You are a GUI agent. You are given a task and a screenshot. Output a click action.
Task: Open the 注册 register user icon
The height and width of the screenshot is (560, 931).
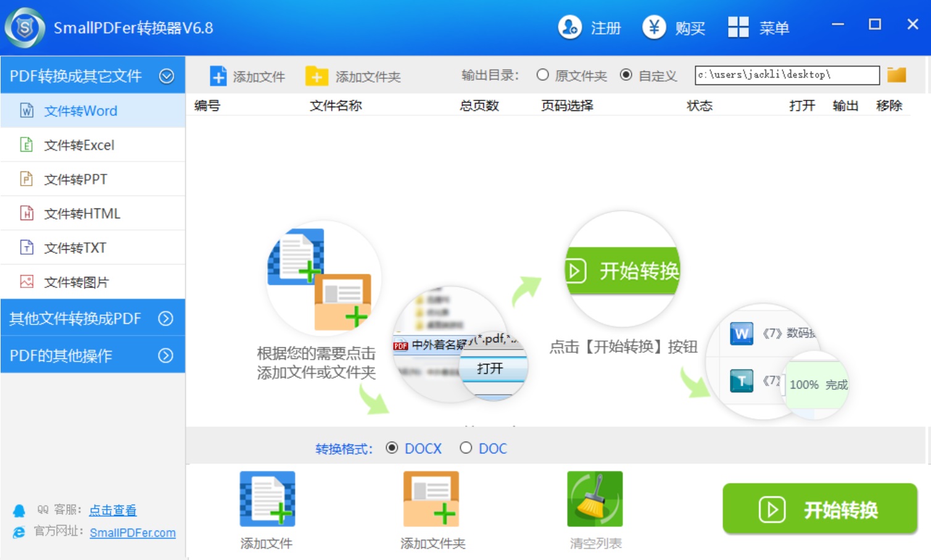(569, 27)
